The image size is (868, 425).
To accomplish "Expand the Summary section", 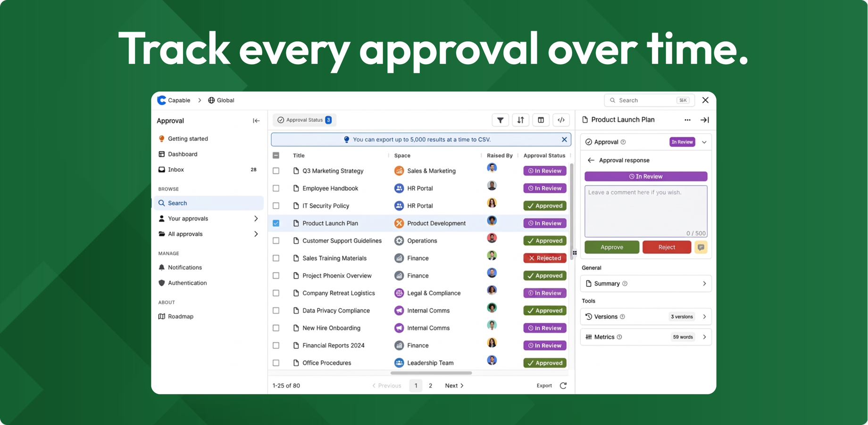I will (646, 284).
